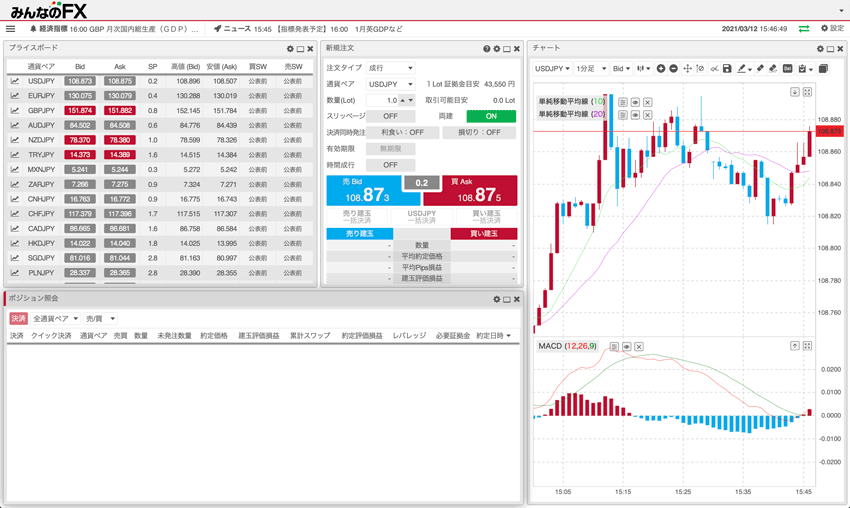Click the save chart floppy disk icon
This screenshot has width=850, height=508.
(x=727, y=69)
